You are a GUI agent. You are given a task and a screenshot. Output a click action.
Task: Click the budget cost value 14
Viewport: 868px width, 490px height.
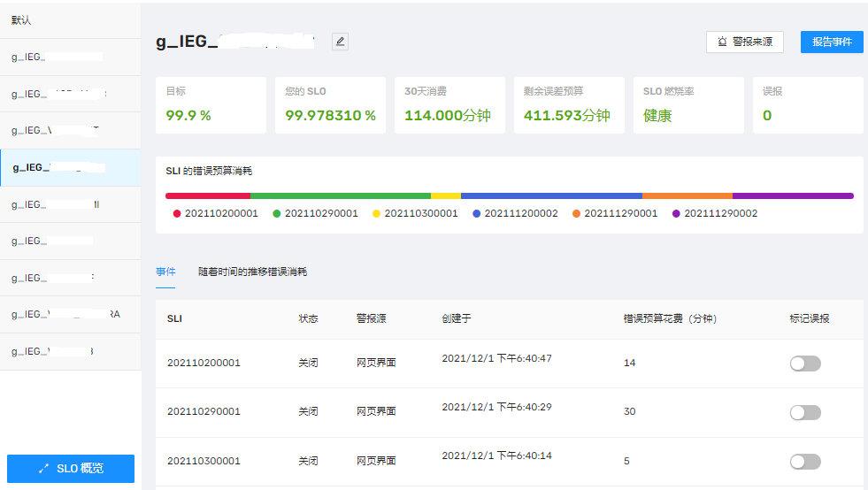coord(629,364)
